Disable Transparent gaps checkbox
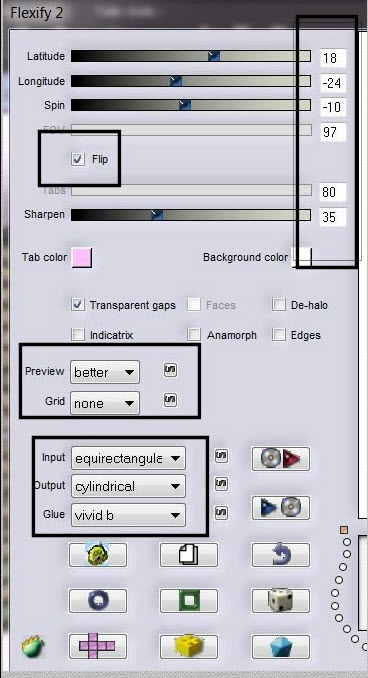Viewport: 368px width, 678px height. pyautogui.click(x=78, y=305)
